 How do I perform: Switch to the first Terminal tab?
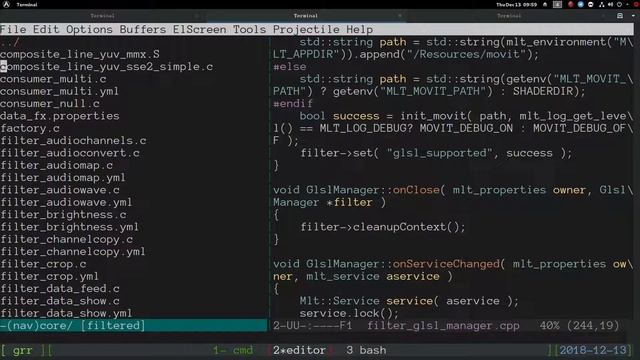102,16
